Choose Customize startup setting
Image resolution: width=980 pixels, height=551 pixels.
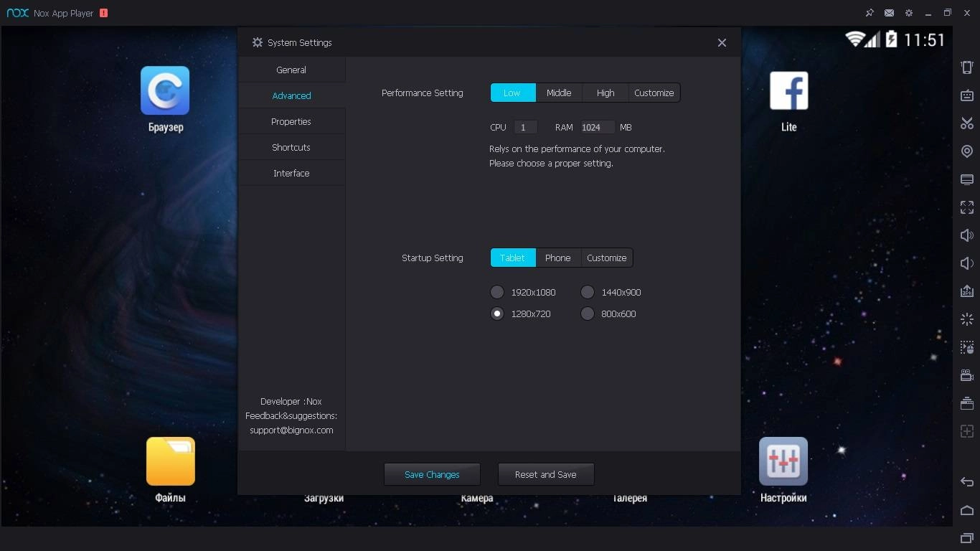pos(607,258)
